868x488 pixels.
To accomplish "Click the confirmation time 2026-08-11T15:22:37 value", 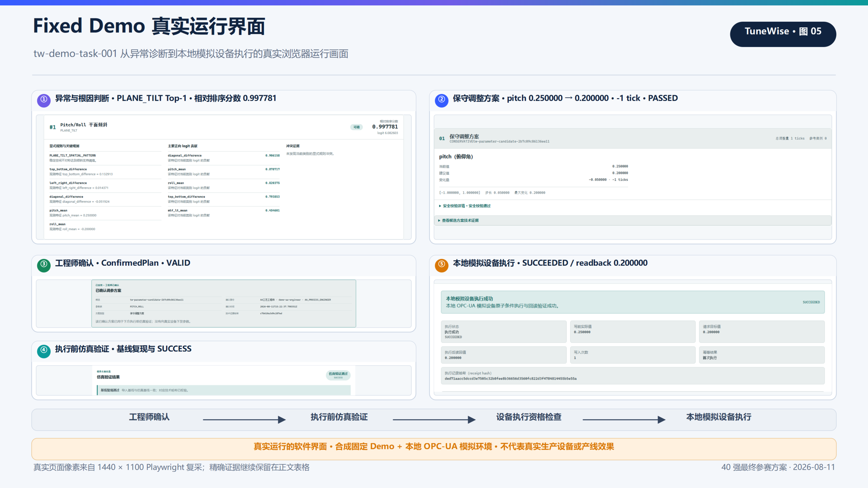I will 278,307.
